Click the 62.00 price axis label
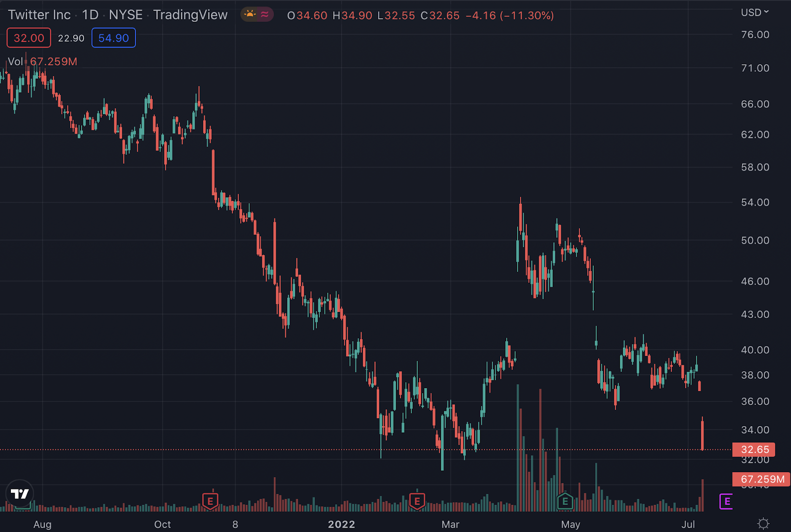Image resolution: width=791 pixels, height=532 pixels. tap(755, 134)
